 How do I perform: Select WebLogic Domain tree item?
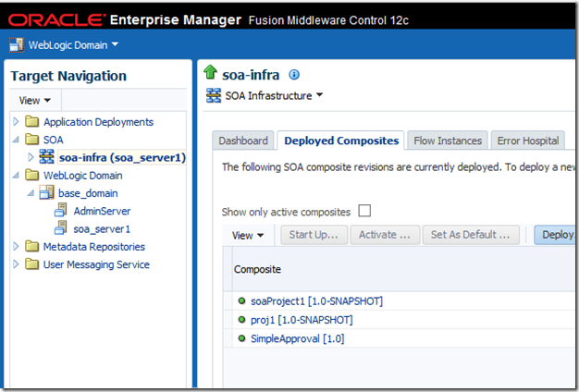pyautogui.click(x=82, y=176)
